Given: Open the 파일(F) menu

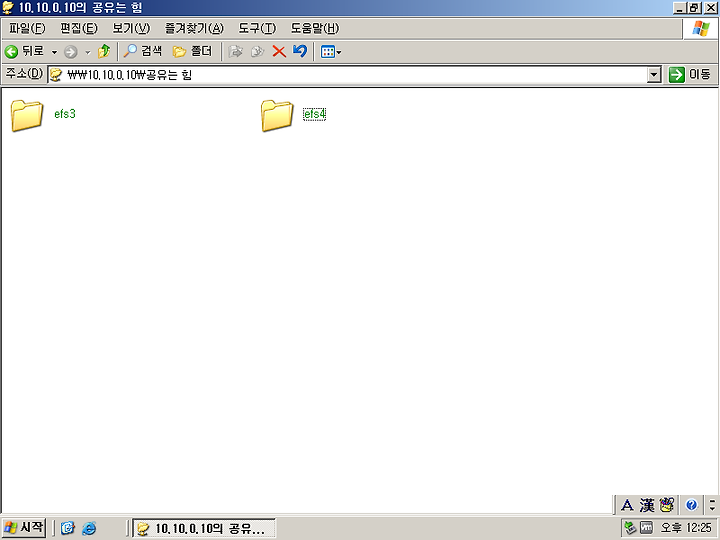Looking at the screenshot, I should (27, 28).
